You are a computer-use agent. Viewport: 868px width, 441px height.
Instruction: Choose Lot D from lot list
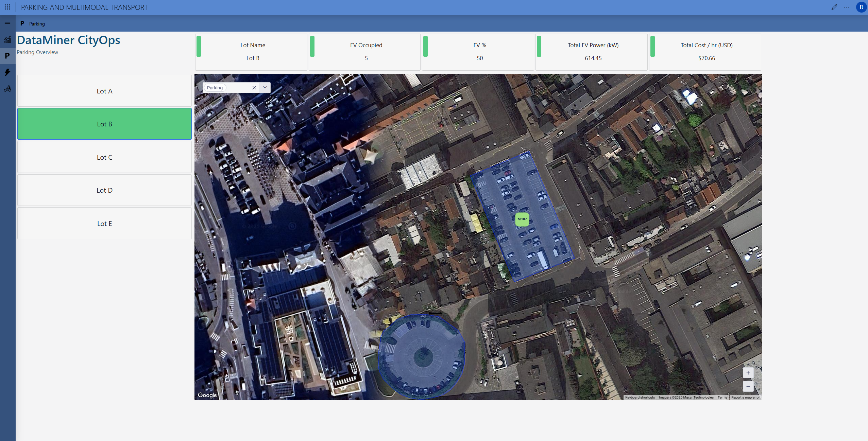[104, 190]
